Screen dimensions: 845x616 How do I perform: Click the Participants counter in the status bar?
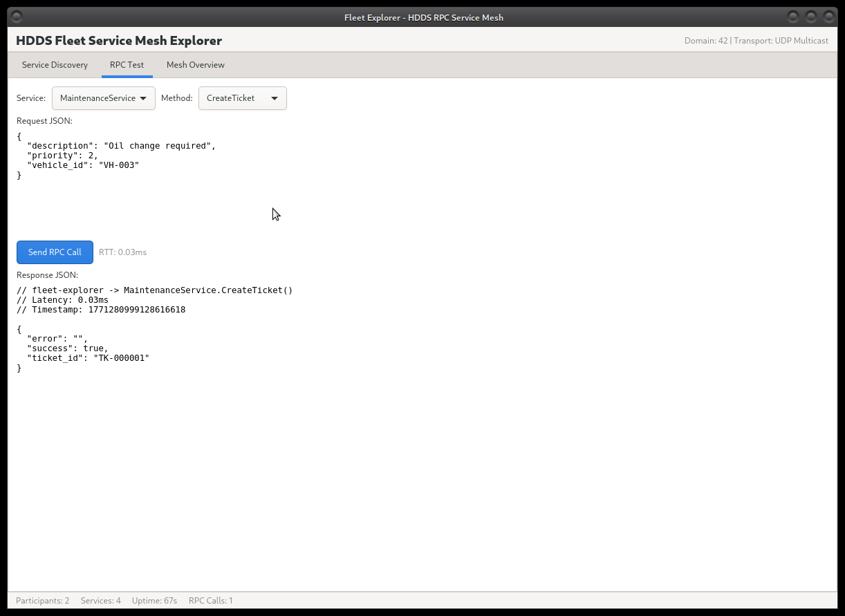click(42, 601)
